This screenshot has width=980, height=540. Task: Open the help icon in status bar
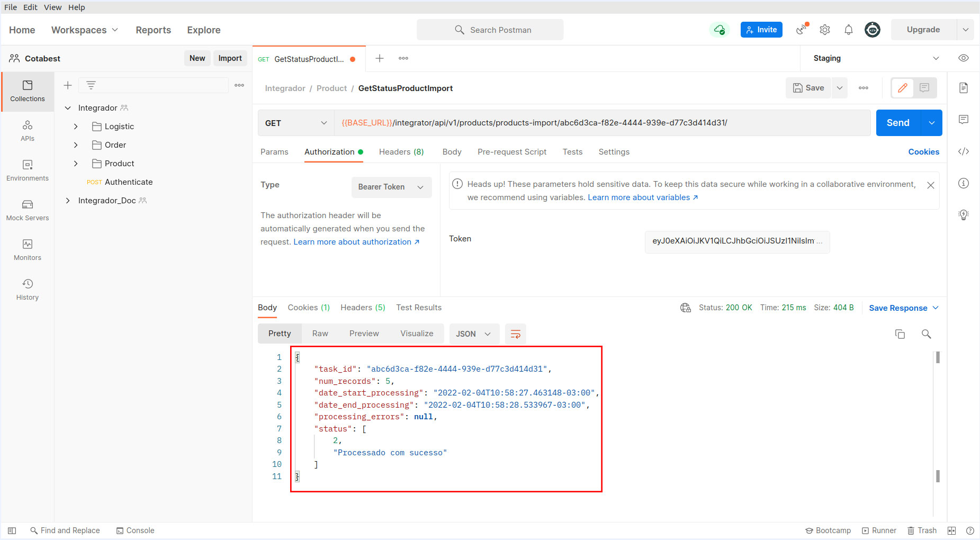(x=970, y=530)
